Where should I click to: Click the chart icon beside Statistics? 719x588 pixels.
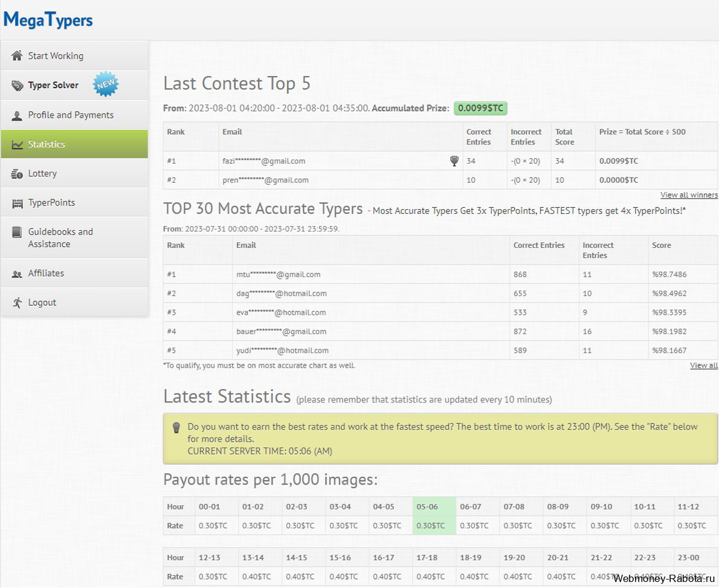point(17,144)
